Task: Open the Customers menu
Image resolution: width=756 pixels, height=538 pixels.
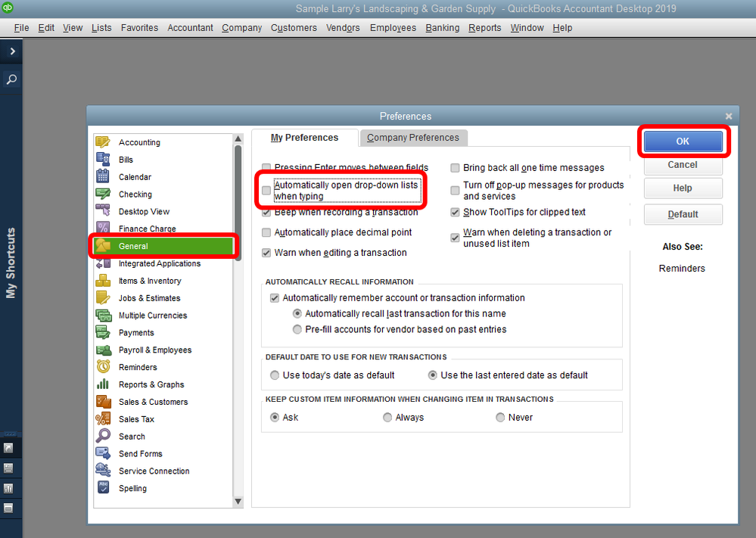Action: (294, 28)
